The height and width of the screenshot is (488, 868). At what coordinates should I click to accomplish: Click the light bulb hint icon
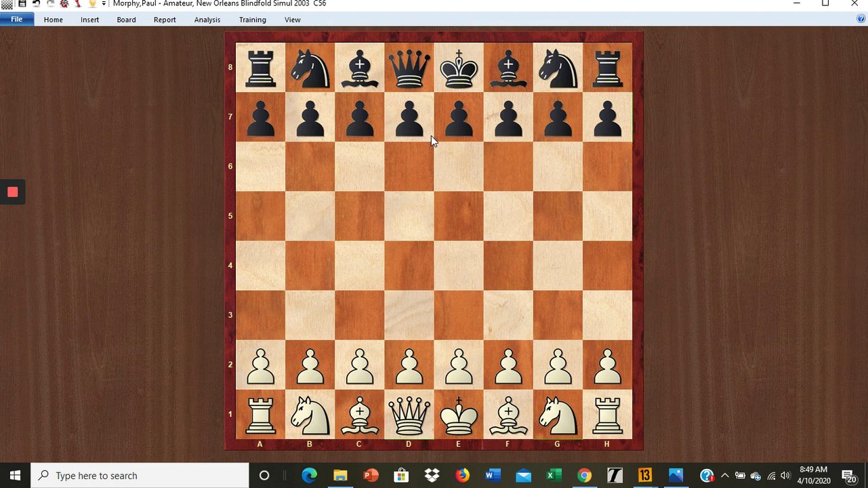tap(93, 3)
